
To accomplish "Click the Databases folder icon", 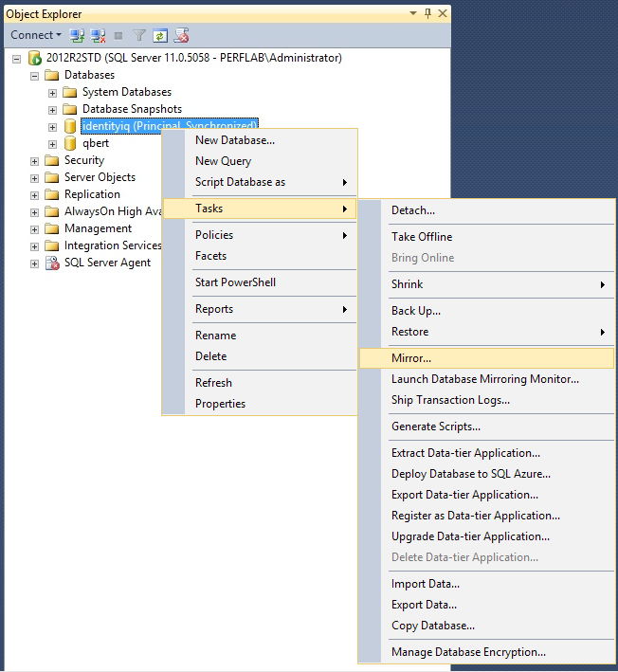I will [x=52, y=76].
